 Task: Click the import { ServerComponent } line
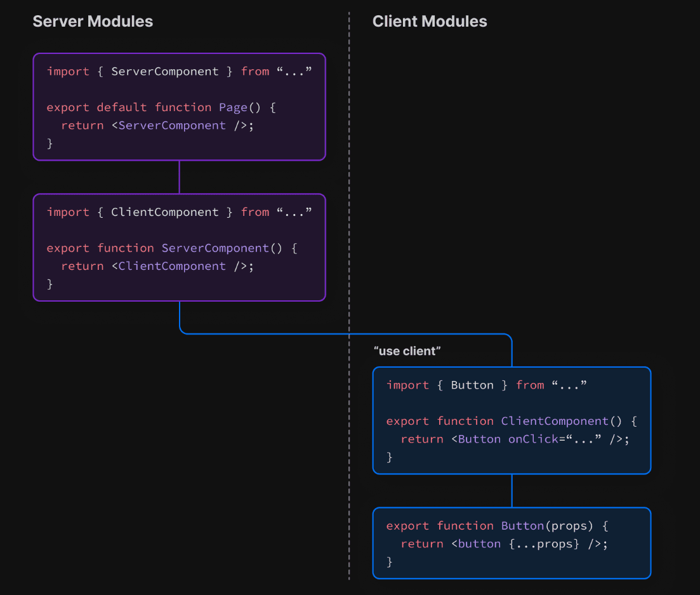180,71
